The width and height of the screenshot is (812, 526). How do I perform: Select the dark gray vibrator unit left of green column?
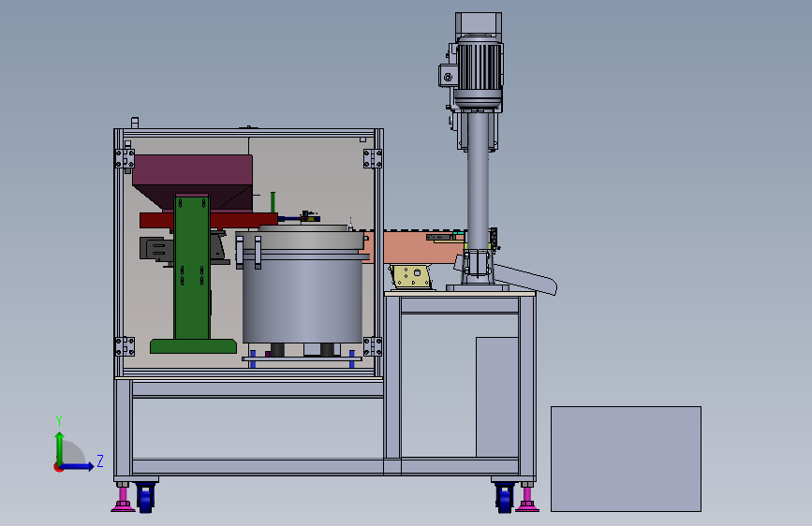pos(155,250)
